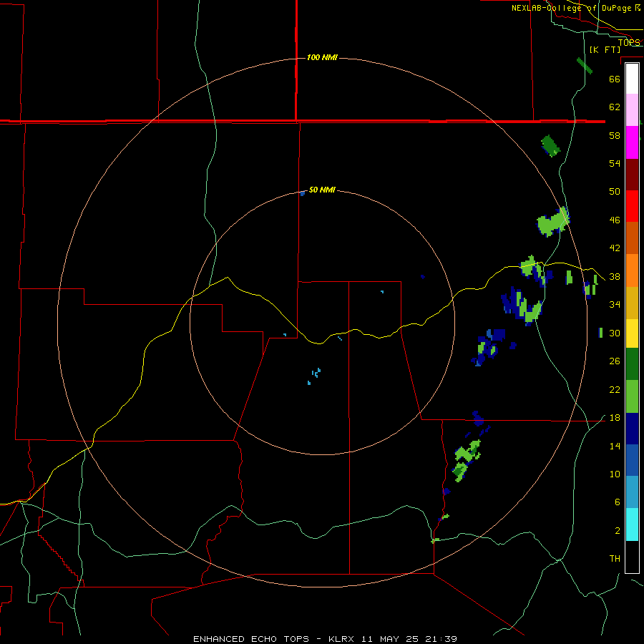Click the navy blue legend swatch
The width and height of the screenshot is (644, 644).
[632, 429]
